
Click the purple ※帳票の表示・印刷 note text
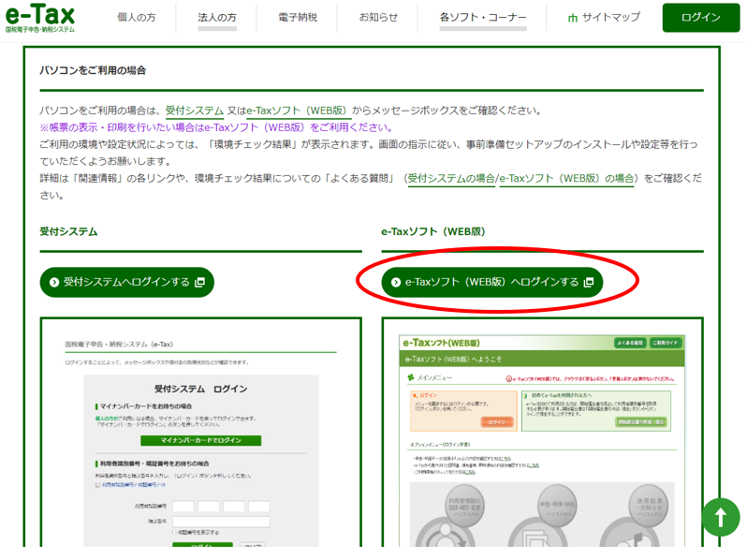pyautogui.click(x=217, y=127)
